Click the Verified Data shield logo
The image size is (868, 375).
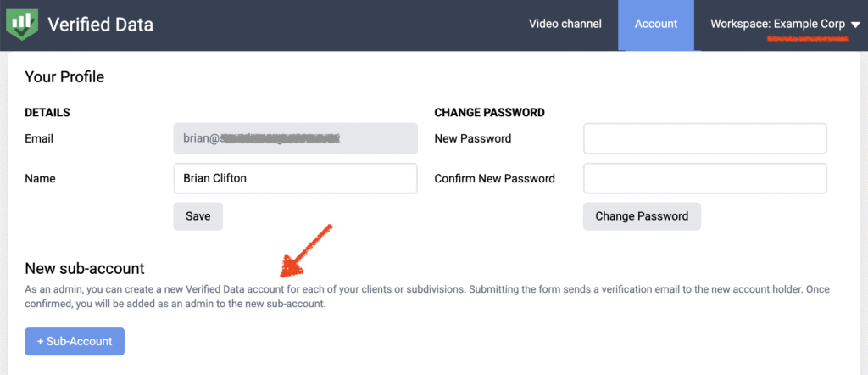pos(22,23)
